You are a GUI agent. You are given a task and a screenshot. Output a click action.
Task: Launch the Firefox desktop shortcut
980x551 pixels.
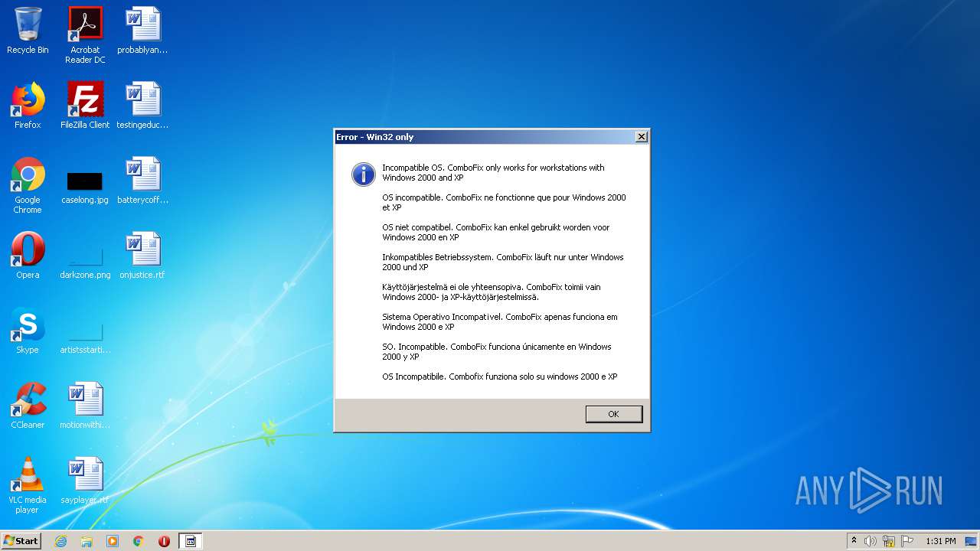[28, 106]
